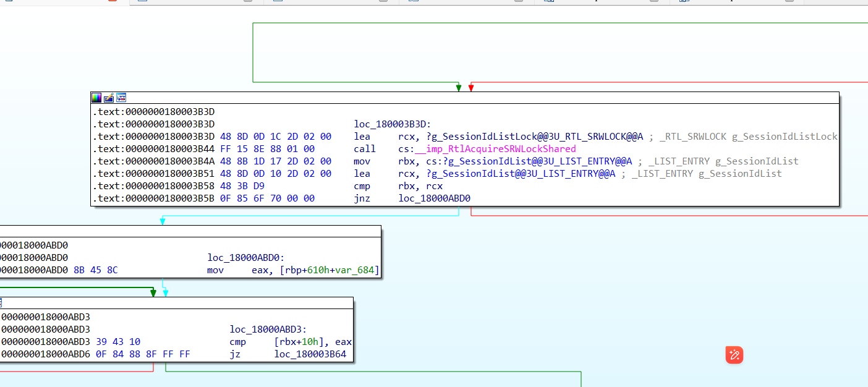Click the call mnemonic
The height and width of the screenshot is (387, 868).
[365, 149]
